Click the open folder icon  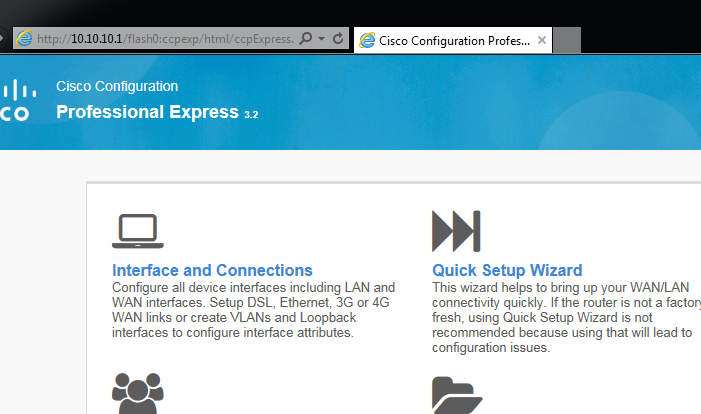pyautogui.click(x=456, y=395)
